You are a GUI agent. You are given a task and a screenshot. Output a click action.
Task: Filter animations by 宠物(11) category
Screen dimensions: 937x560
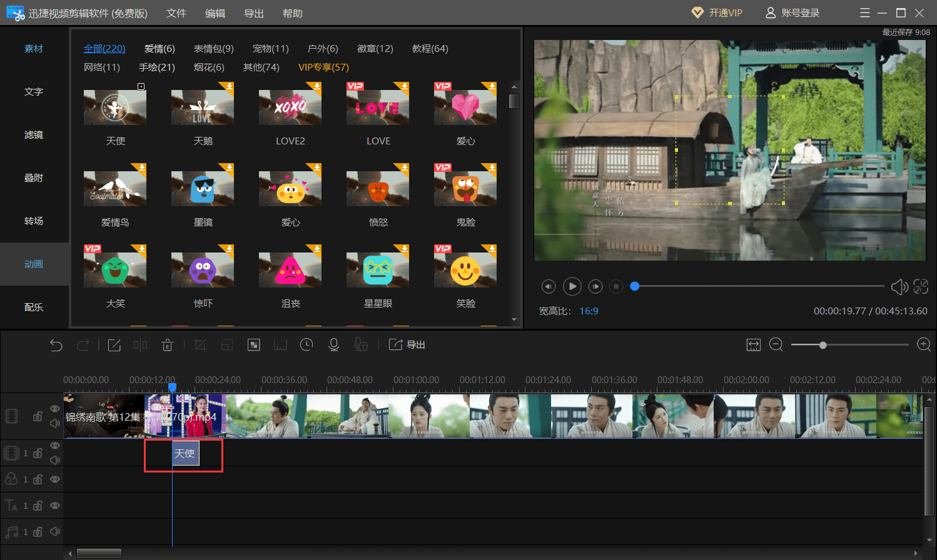pyautogui.click(x=271, y=49)
